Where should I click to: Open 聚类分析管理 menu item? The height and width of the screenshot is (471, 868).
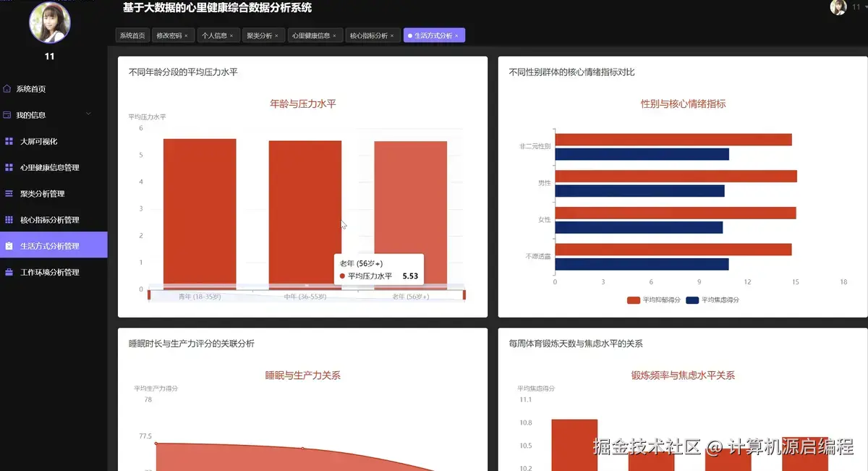(42, 194)
